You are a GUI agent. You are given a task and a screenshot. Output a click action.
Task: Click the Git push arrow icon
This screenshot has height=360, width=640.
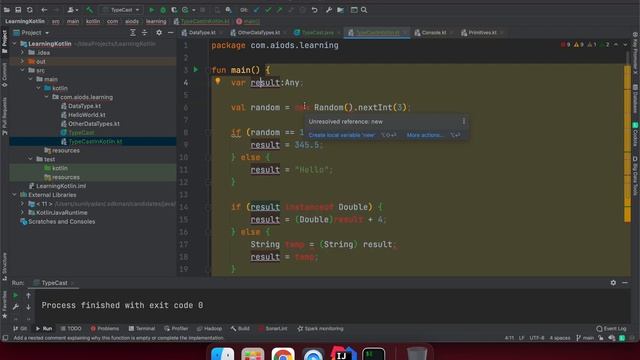[279, 10]
